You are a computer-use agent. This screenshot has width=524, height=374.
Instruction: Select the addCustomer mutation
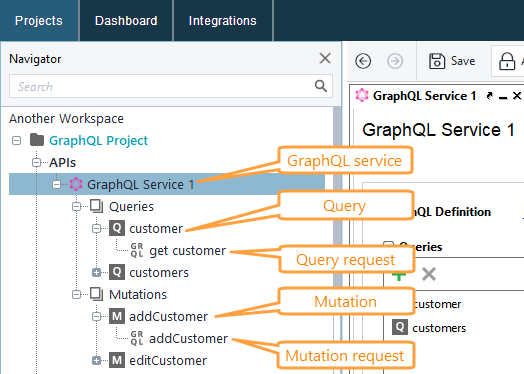[168, 317]
